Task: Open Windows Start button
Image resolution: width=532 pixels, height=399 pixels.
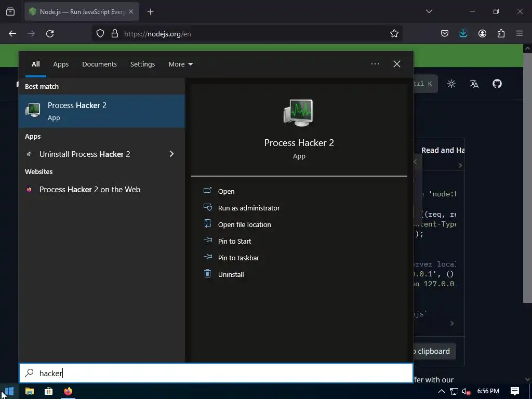Action: tap(9, 391)
